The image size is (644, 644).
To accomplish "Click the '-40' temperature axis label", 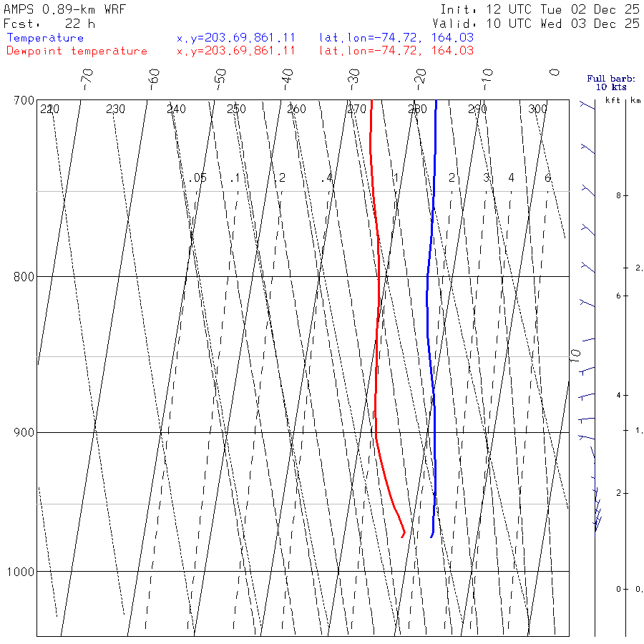I will [x=287, y=79].
